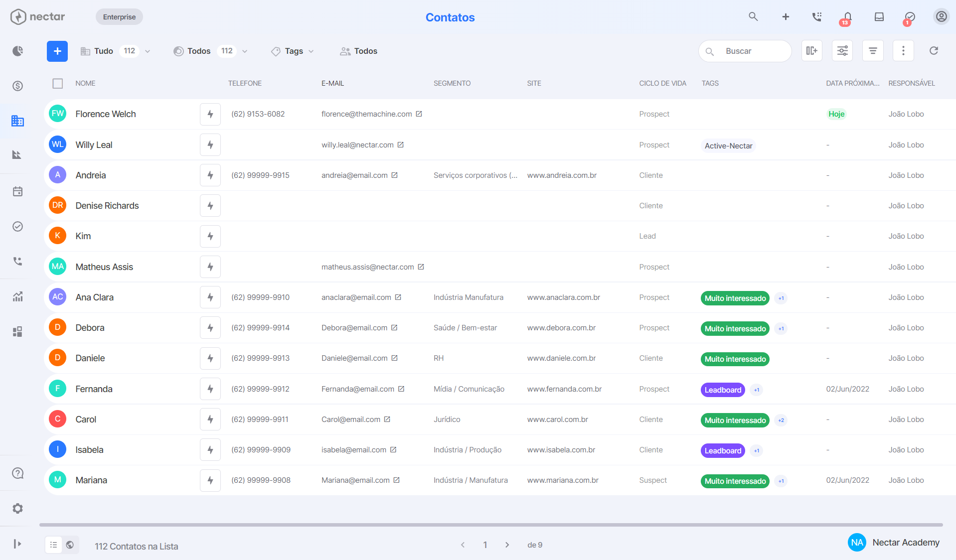
Task: Click the Nectar Academy NA widget
Action: [894, 543]
